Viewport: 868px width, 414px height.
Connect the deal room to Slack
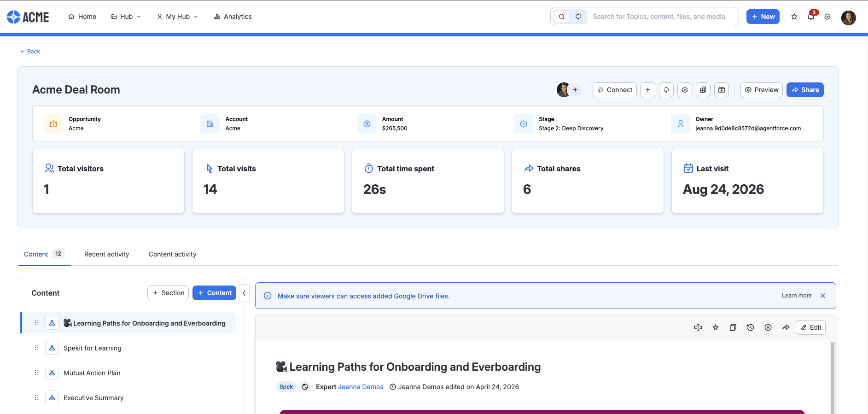click(615, 90)
